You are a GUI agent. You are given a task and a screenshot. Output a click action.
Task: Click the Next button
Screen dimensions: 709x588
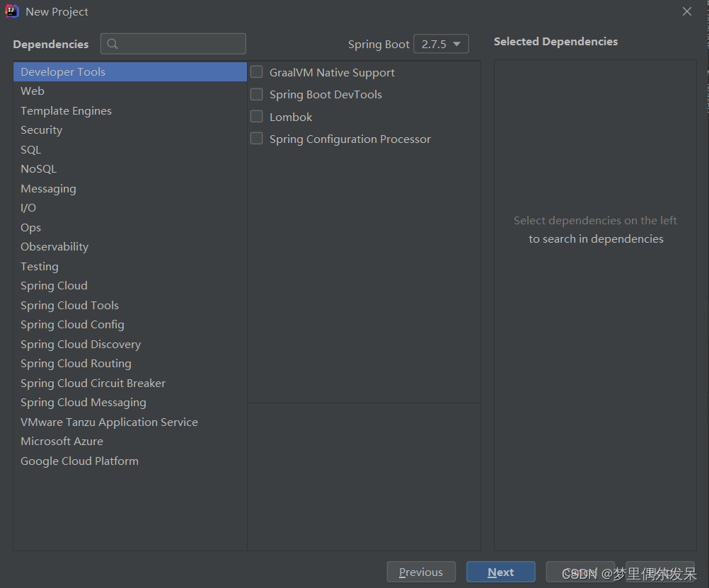pos(500,572)
